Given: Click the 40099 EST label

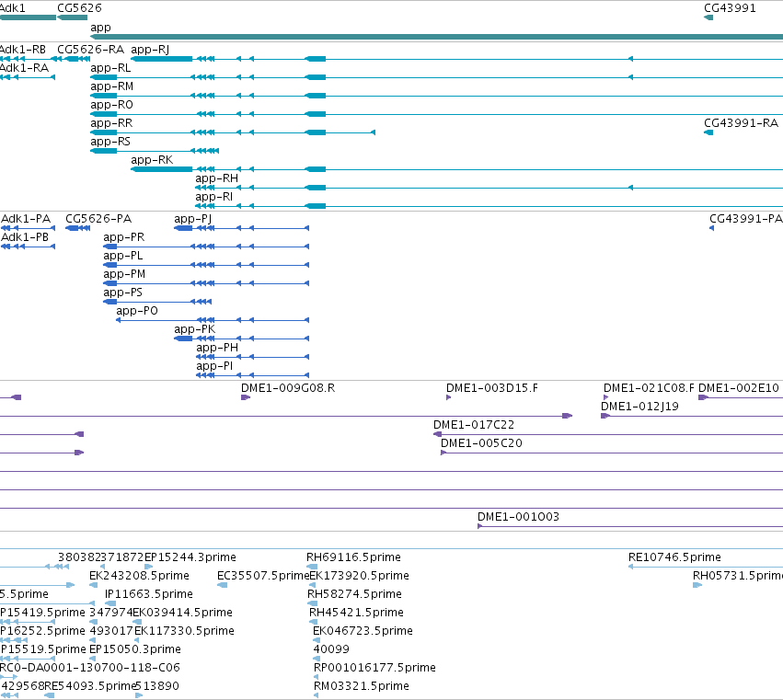Looking at the screenshot, I should coord(331,649).
